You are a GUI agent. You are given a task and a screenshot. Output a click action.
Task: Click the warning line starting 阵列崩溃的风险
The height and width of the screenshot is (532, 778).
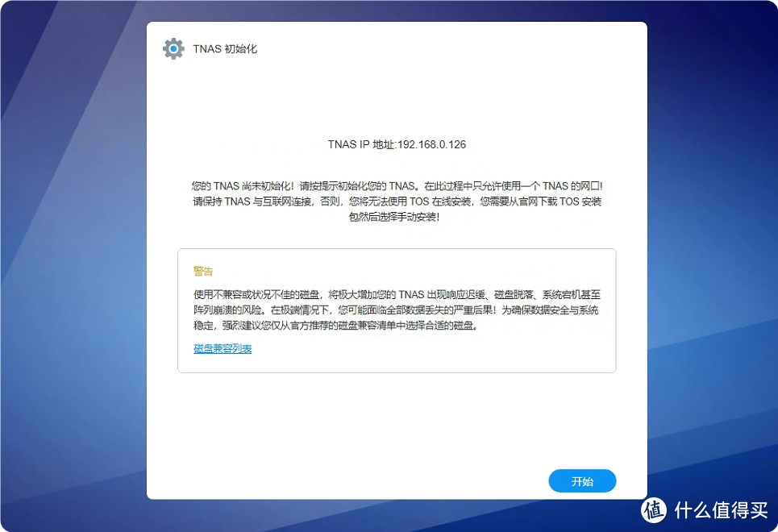[x=396, y=310]
